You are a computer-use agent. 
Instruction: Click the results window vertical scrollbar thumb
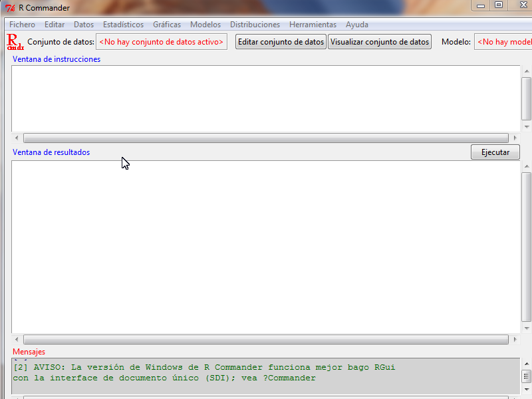pyautogui.click(x=527, y=247)
